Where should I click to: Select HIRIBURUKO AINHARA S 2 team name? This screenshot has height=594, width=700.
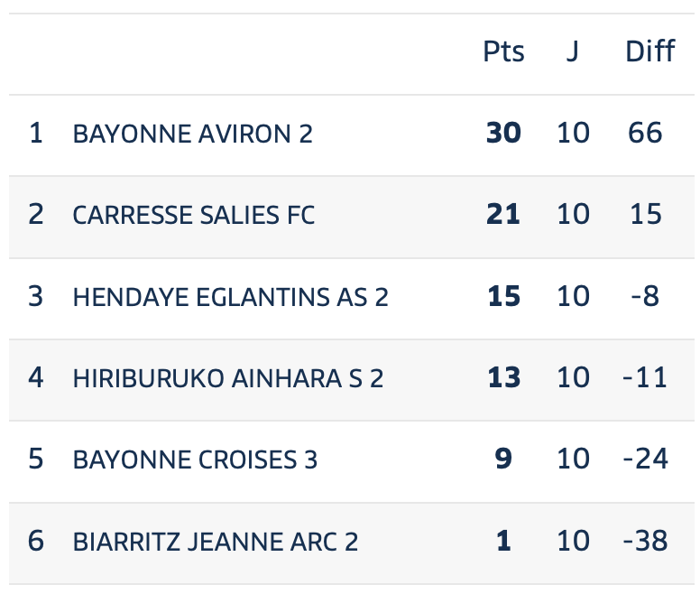click(x=228, y=379)
